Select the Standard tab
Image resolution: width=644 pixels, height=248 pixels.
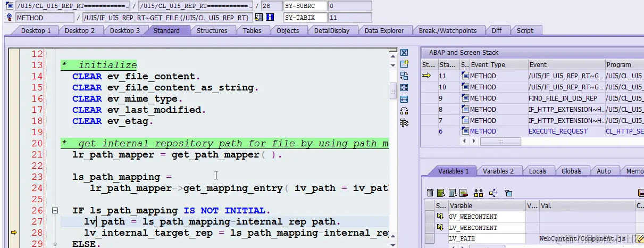(x=166, y=30)
